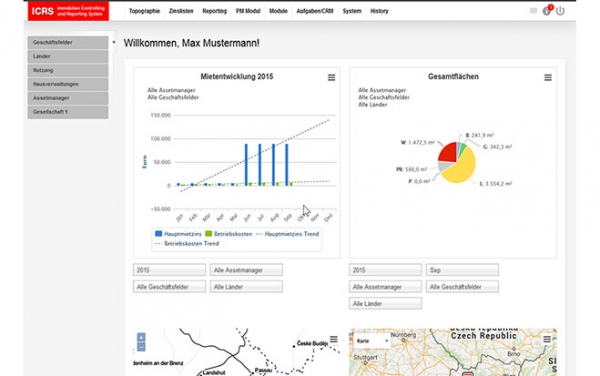The width and height of the screenshot is (600, 376).
Task: Open Alle Länder dropdown under Gesamtflächen chart
Action: pos(385,304)
